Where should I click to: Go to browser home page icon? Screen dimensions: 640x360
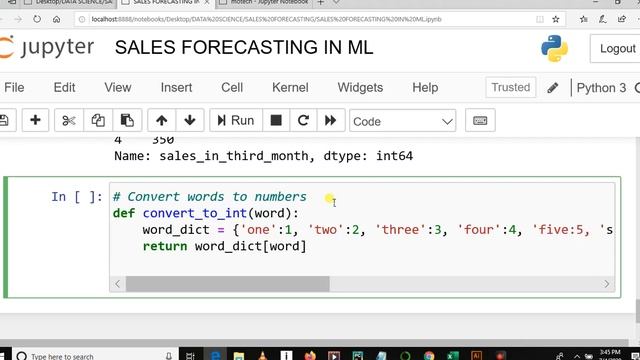[x=56, y=19]
